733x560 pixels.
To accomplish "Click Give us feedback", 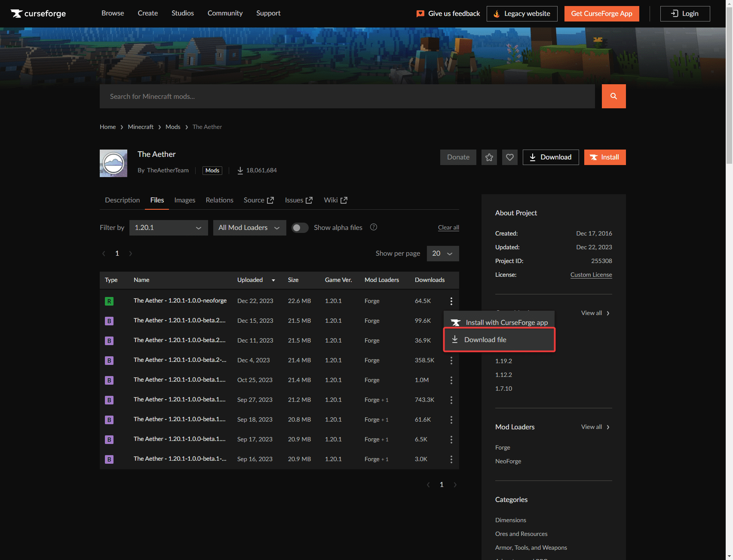I will [448, 14].
